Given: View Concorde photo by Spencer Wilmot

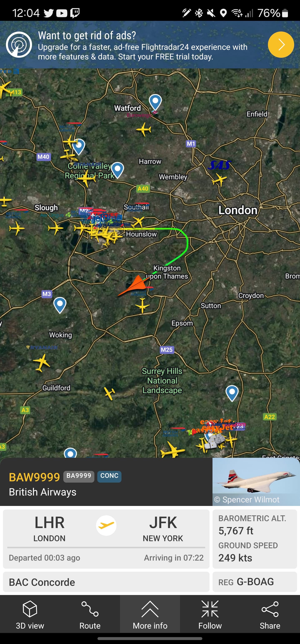Looking at the screenshot, I should [x=256, y=482].
